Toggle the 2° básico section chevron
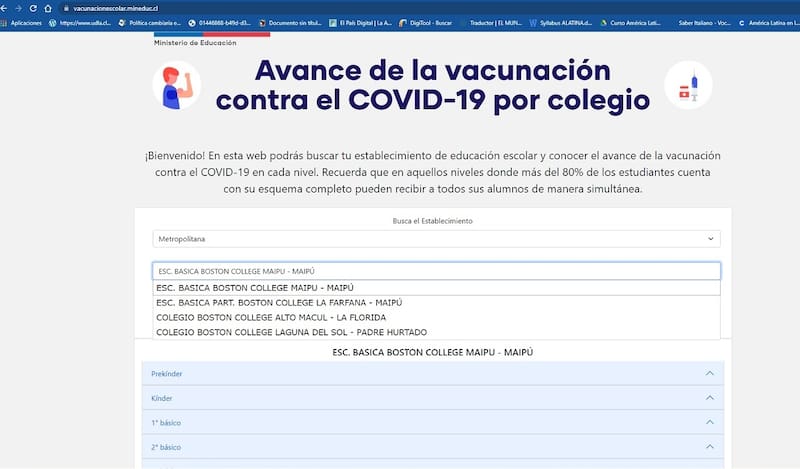Image resolution: width=800 pixels, height=469 pixels. pyautogui.click(x=710, y=447)
